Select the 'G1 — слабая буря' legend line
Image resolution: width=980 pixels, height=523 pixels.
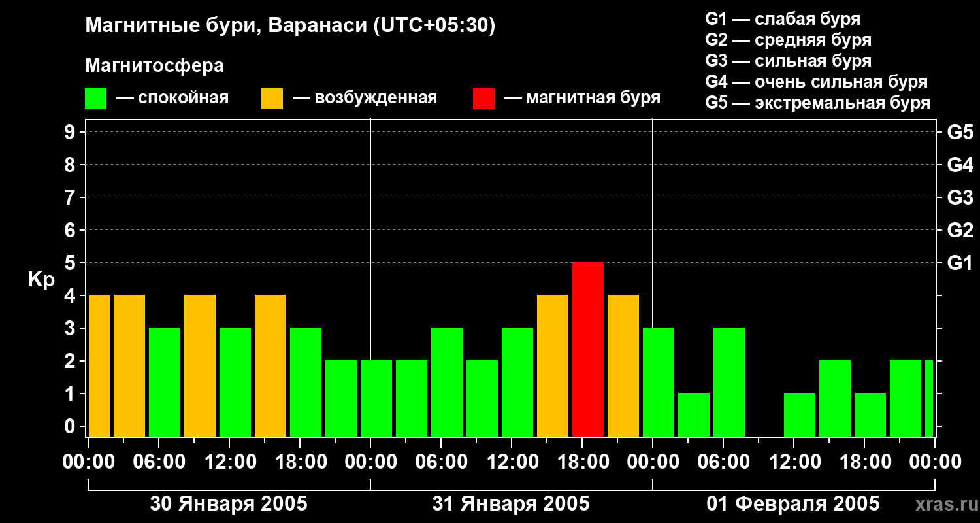[783, 19]
